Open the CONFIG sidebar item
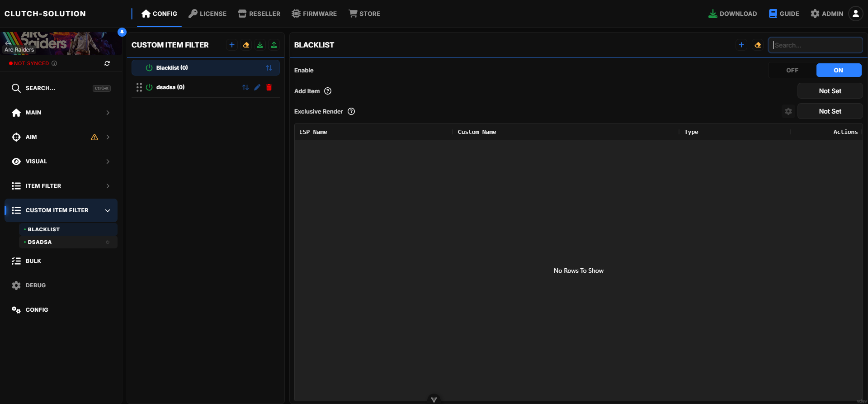Screen dimensions: 868x404 click(61, 310)
